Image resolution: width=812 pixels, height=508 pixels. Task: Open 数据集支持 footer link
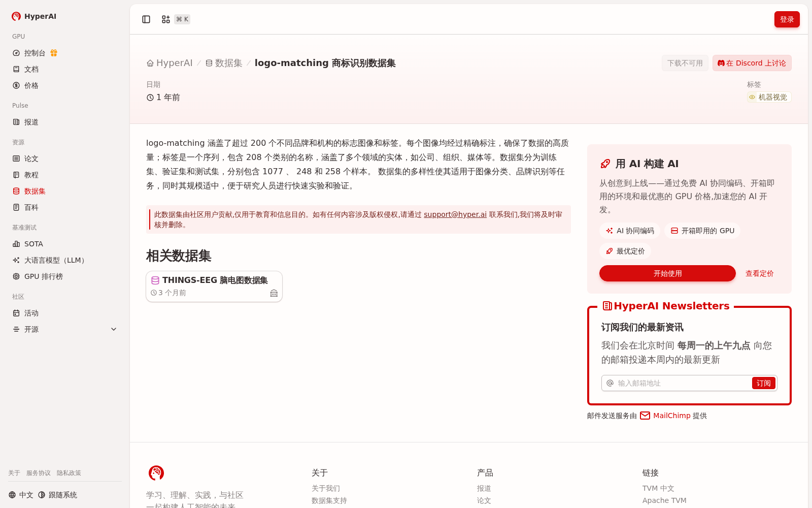tap(329, 500)
